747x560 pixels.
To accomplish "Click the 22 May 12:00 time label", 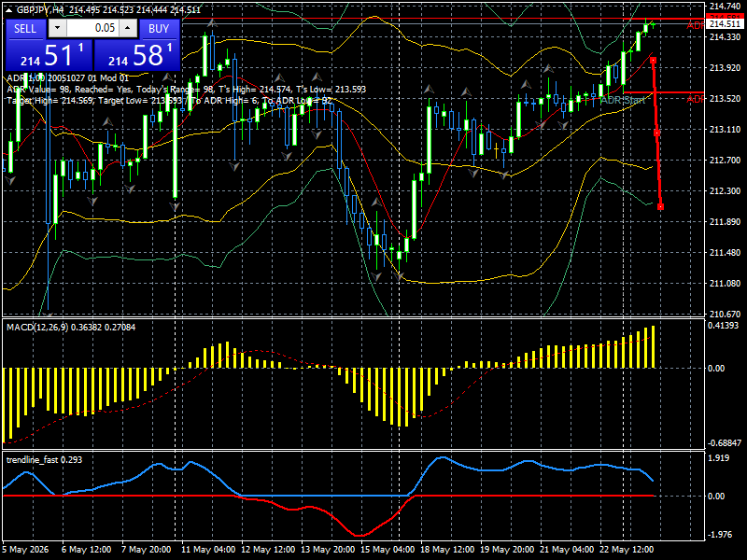I will click(627, 549).
